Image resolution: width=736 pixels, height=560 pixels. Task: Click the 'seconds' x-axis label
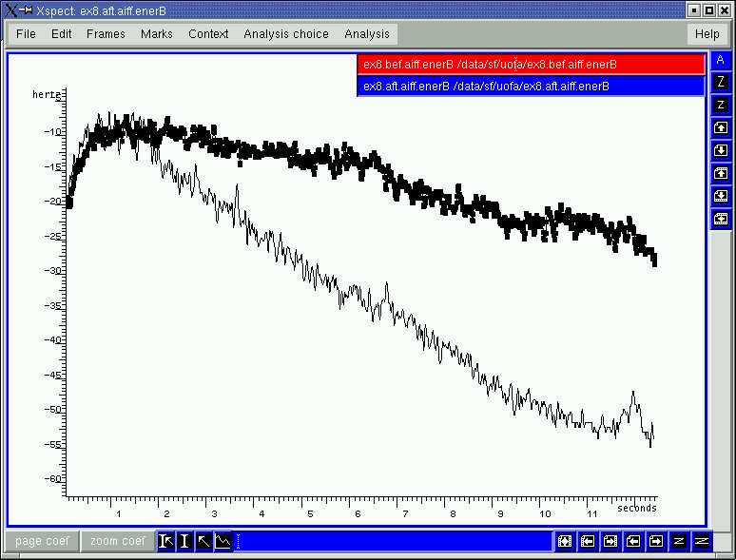click(637, 508)
